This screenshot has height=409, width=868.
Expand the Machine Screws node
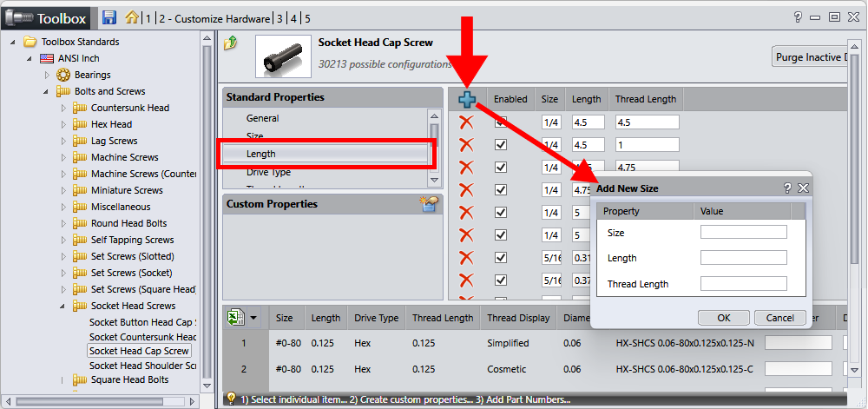pos(63,157)
